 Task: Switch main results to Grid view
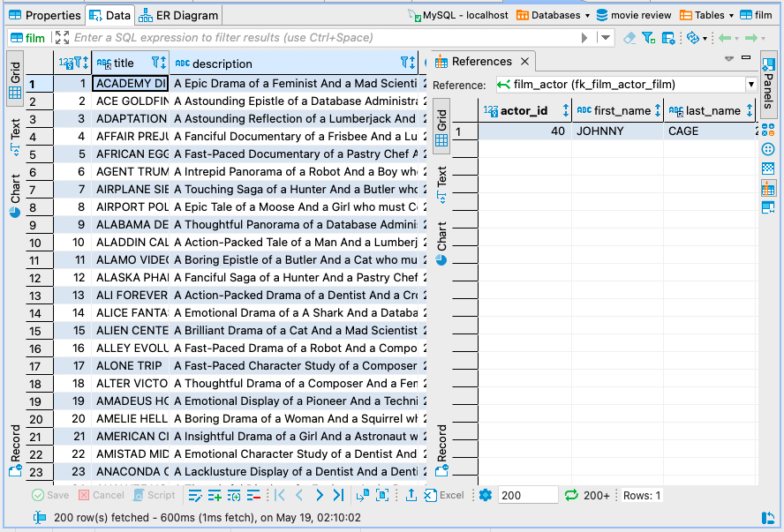pos(15,80)
